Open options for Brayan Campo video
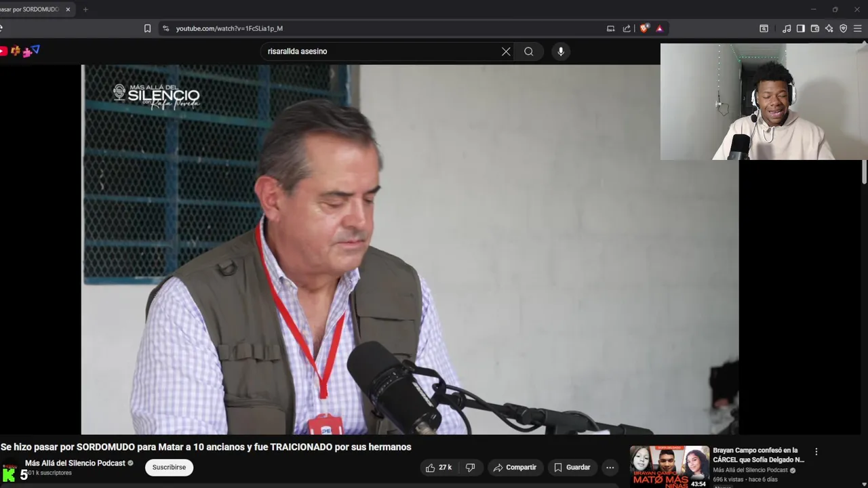Viewport: 868px width, 488px height. pyautogui.click(x=816, y=451)
